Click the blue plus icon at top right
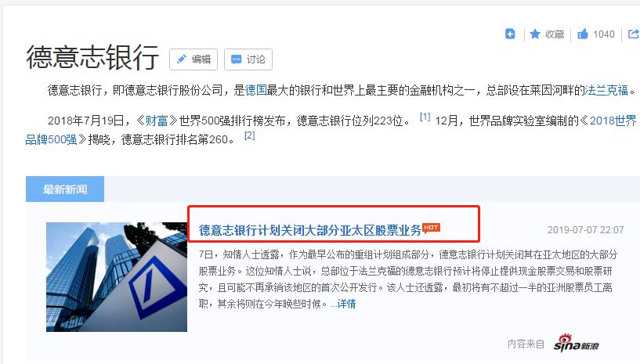 (x=510, y=34)
